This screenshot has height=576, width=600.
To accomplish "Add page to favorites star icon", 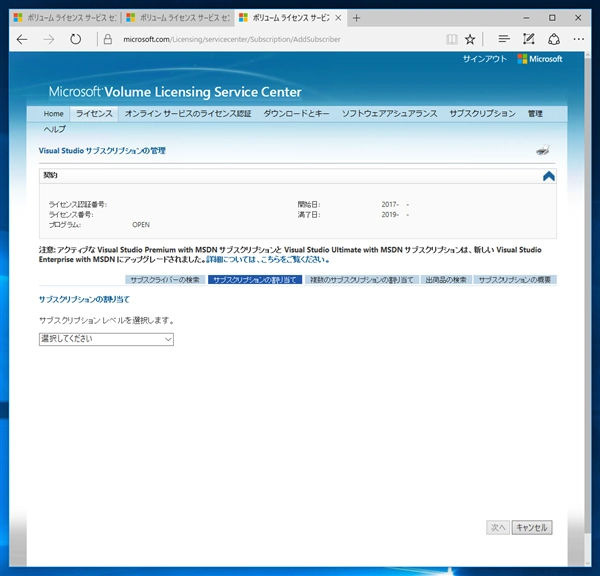I will point(470,39).
